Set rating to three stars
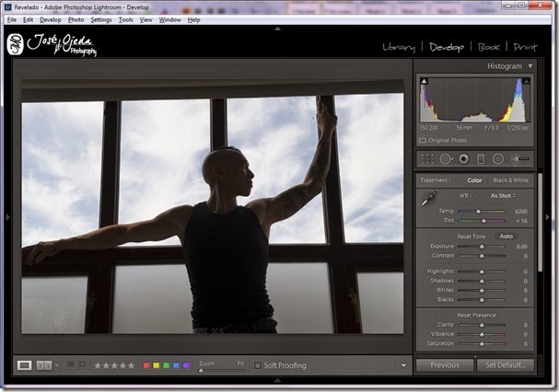559x392 pixels. click(114, 365)
